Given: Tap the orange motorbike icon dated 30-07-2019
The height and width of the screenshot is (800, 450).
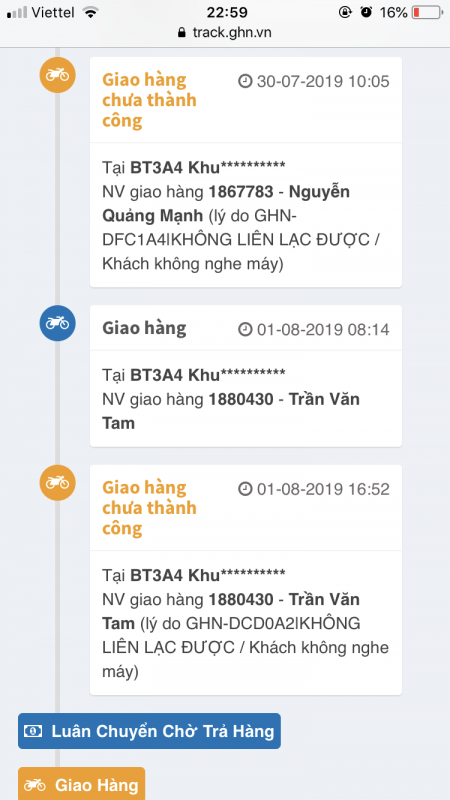Looking at the screenshot, I should 58,75.
